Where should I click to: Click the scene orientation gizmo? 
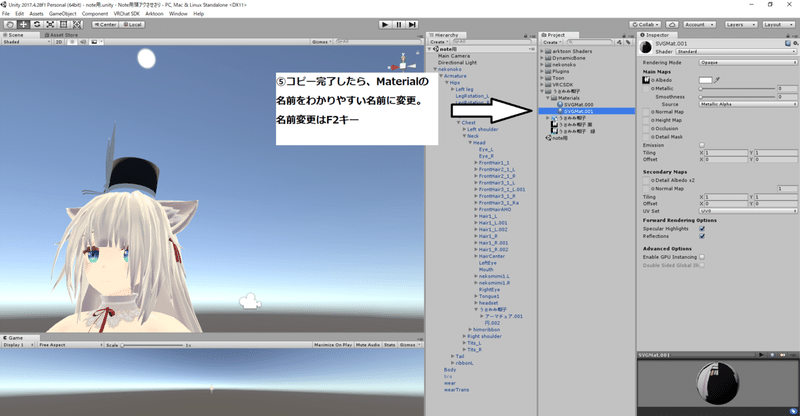click(x=403, y=65)
